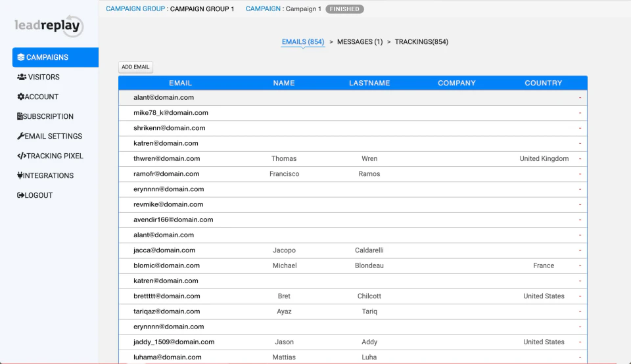Click the last name Addy
Image resolution: width=631 pixels, height=364 pixels.
[369, 342]
